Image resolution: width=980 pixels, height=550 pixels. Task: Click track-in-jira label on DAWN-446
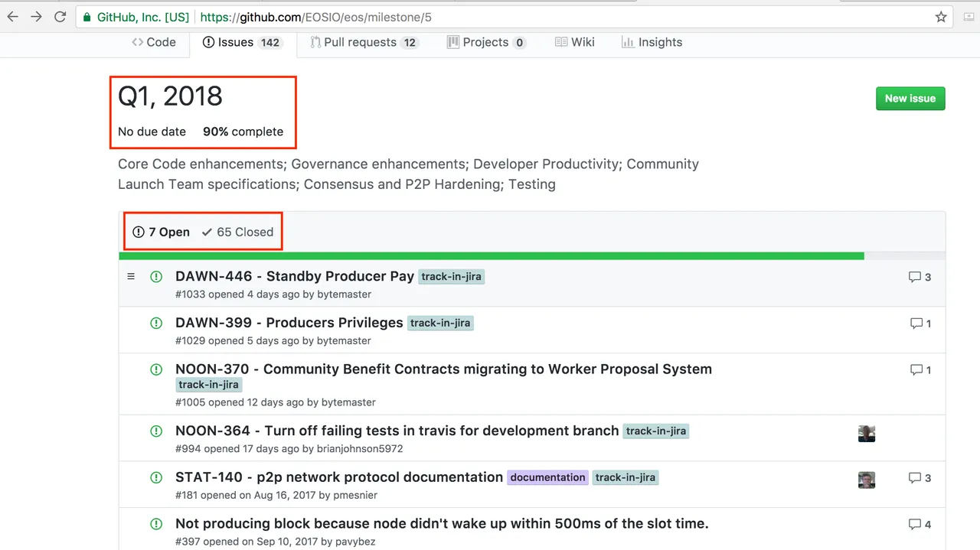click(x=452, y=277)
